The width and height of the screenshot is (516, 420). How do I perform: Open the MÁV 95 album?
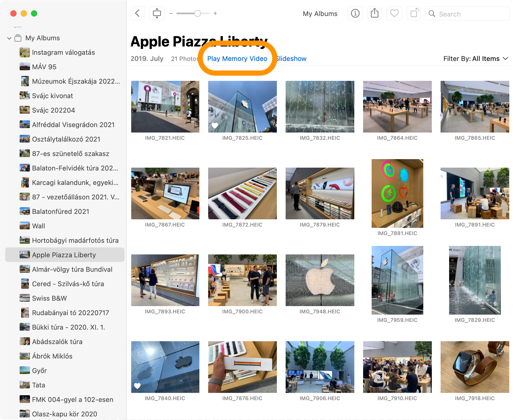pos(65,67)
